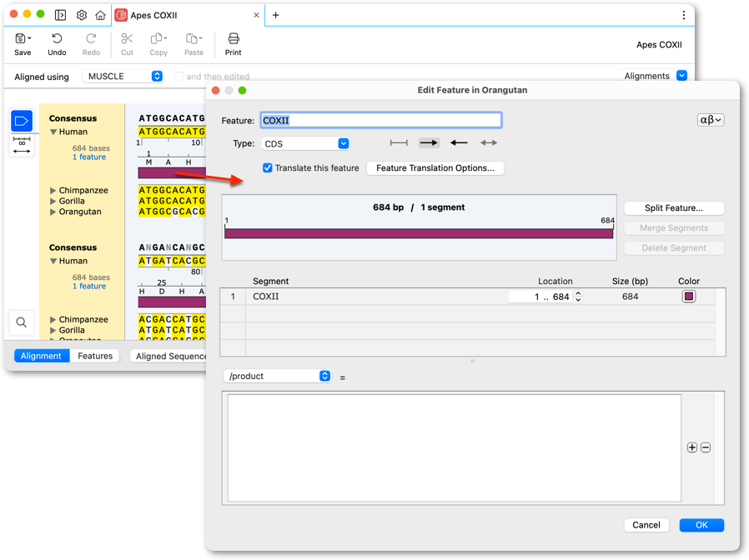This screenshot has height=560, width=749.
Task: Adjust the Location stepper arrows
Action: coord(579,297)
